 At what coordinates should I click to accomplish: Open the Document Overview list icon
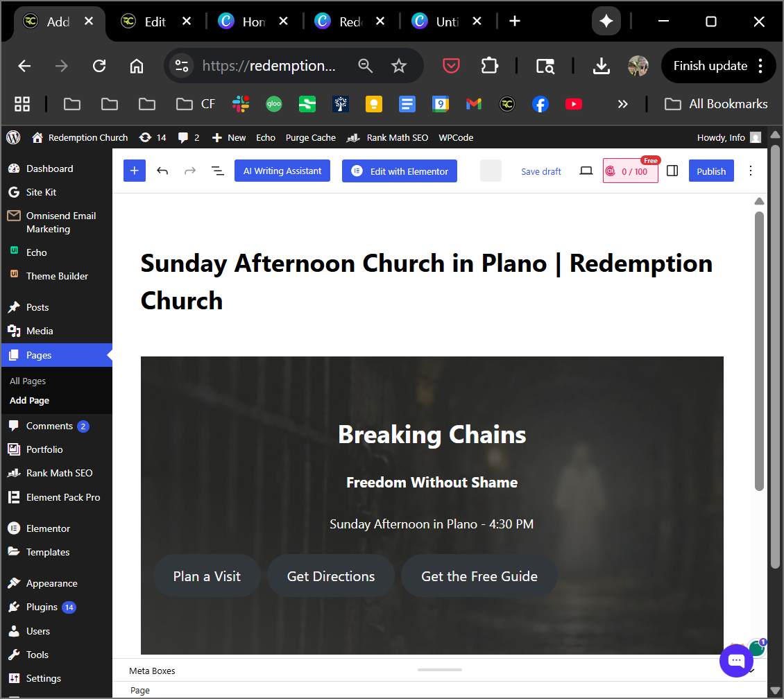point(218,171)
